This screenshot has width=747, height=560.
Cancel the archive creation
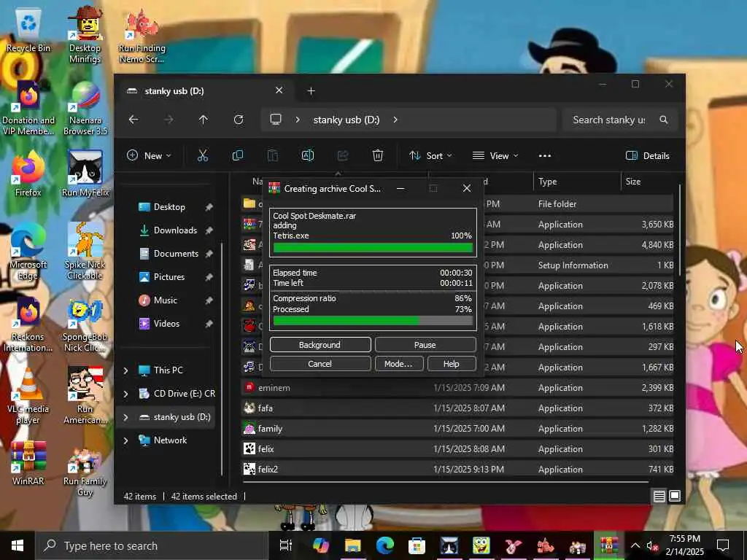coord(320,364)
